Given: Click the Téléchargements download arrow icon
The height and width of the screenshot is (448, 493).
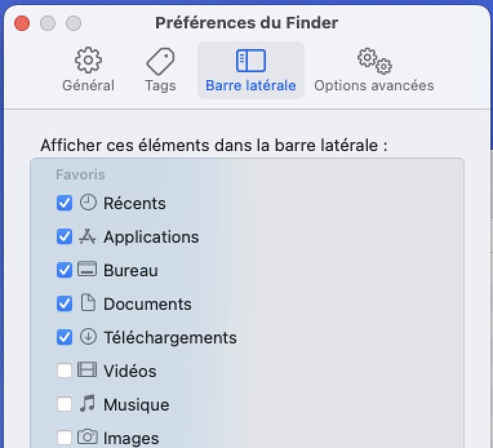Looking at the screenshot, I should point(87,337).
